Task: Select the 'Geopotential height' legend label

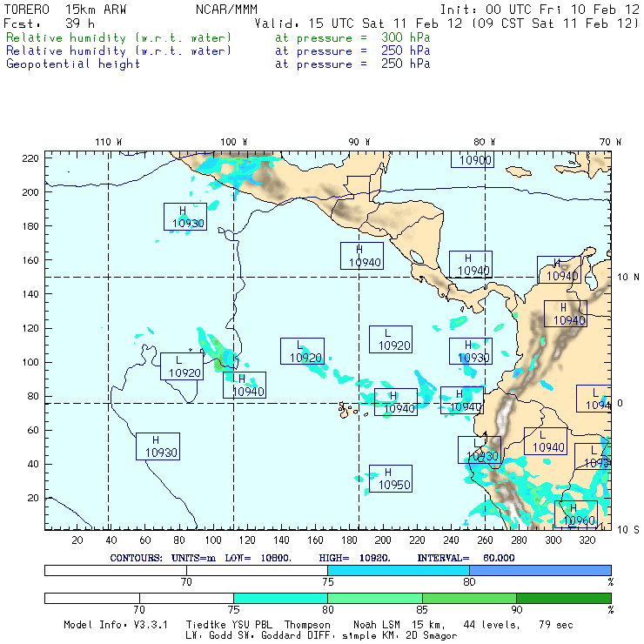Action: [x=73, y=64]
